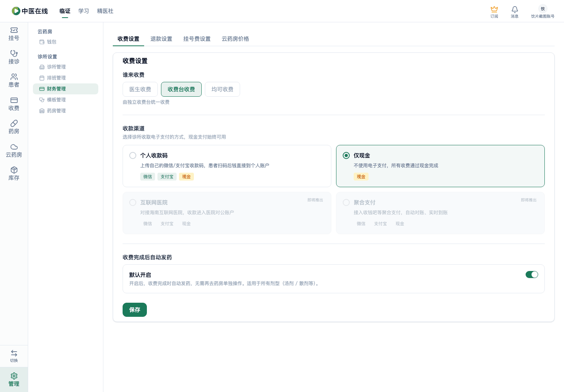Open 药房 in the left sidebar

tap(14, 127)
